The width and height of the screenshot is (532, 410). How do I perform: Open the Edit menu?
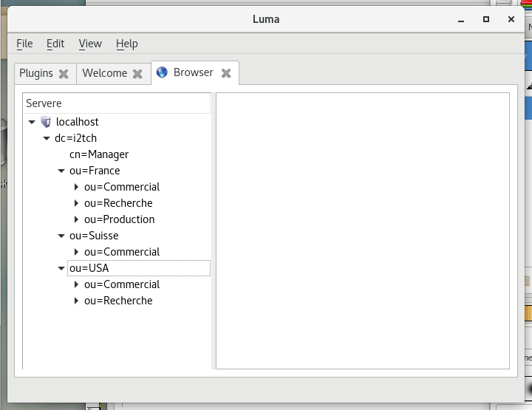[55, 44]
